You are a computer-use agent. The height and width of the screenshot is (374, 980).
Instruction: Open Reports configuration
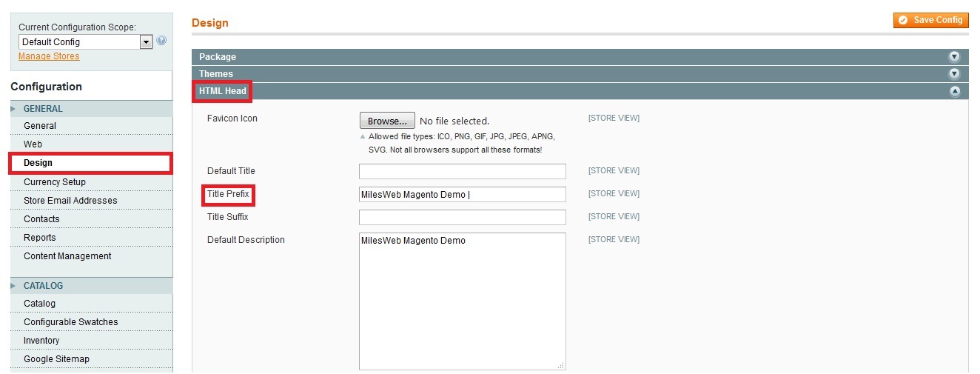[92, 238]
